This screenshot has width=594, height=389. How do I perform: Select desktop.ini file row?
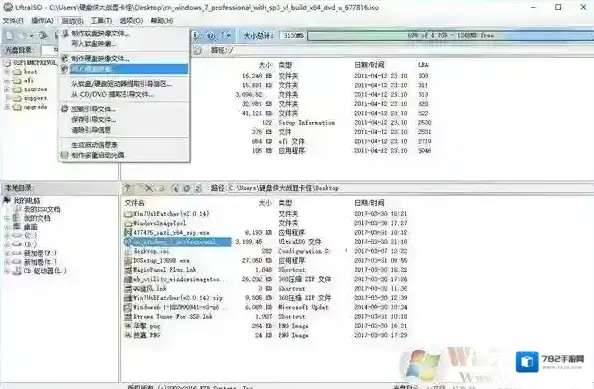click(266, 251)
